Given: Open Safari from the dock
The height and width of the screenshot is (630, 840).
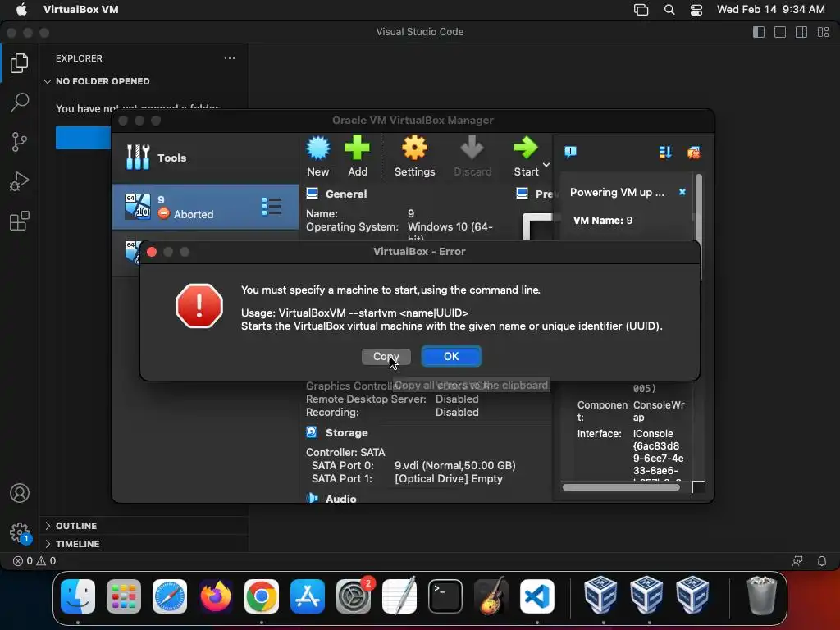Looking at the screenshot, I should (x=170, y=596).
